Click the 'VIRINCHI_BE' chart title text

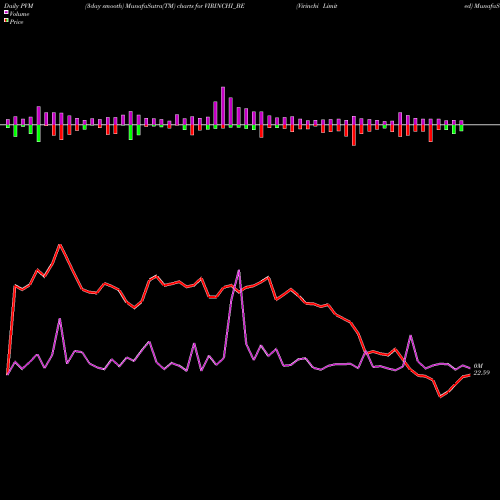225,6
